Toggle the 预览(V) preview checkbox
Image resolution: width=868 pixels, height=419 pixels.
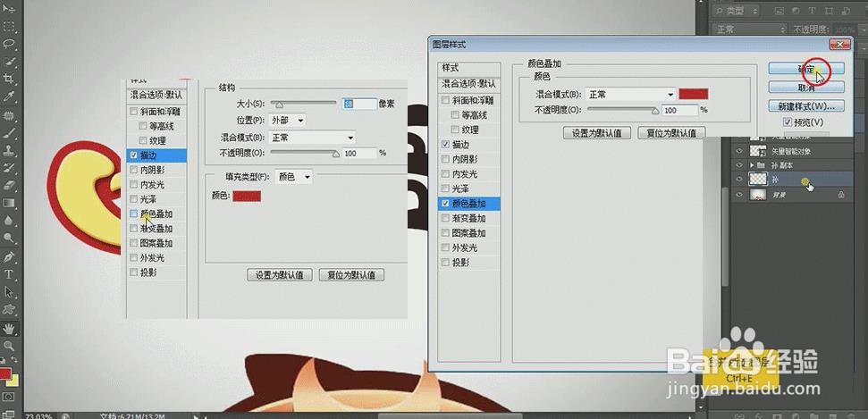point(788,122)
